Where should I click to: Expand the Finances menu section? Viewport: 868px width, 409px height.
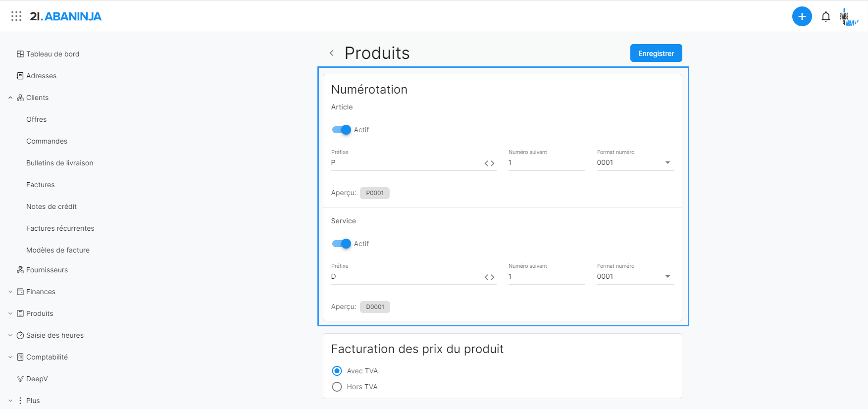point(10,292)
